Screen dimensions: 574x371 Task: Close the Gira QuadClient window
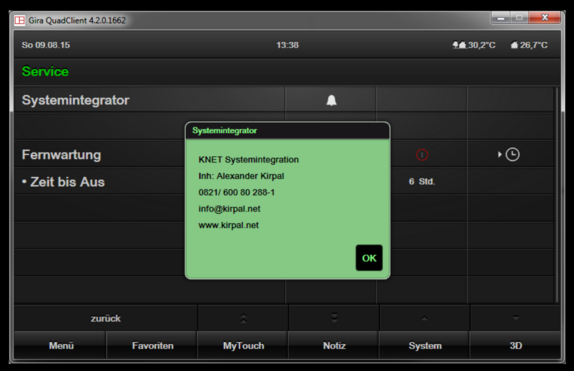[x=544, y=18]
